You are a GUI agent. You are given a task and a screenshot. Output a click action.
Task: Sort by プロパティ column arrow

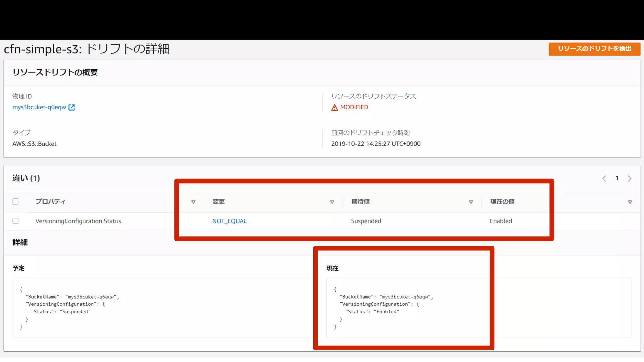193,202
